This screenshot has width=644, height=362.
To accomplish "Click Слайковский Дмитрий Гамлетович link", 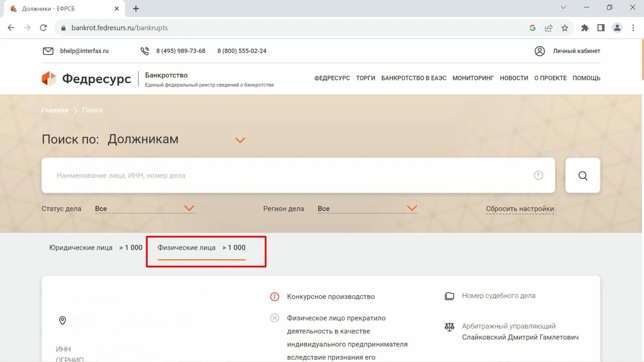I will click(x=520, y=337).
